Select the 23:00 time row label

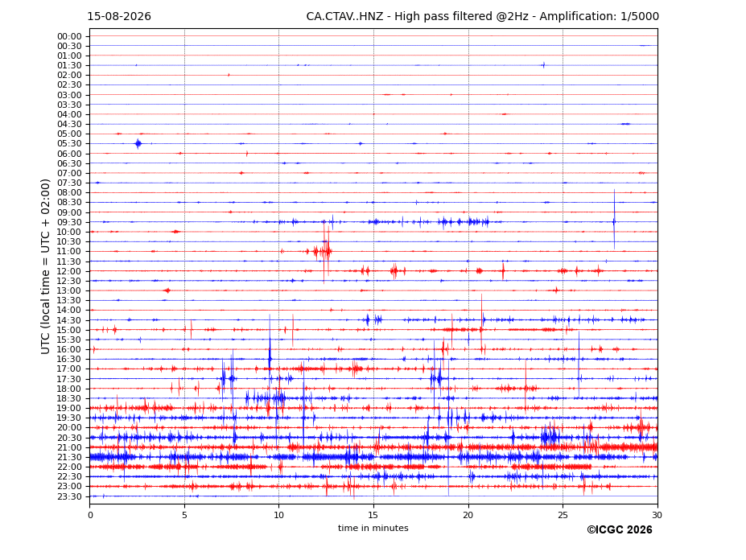[x=69, y=487]
